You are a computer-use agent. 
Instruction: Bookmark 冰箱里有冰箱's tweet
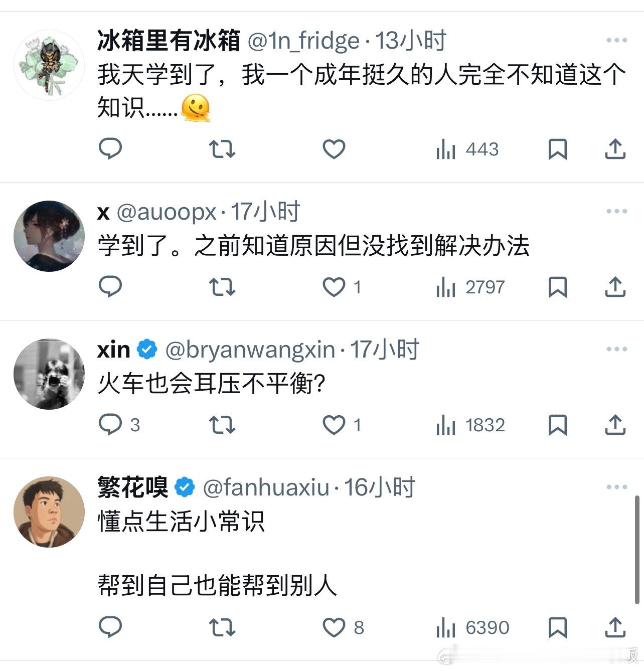tap(557, 149)
